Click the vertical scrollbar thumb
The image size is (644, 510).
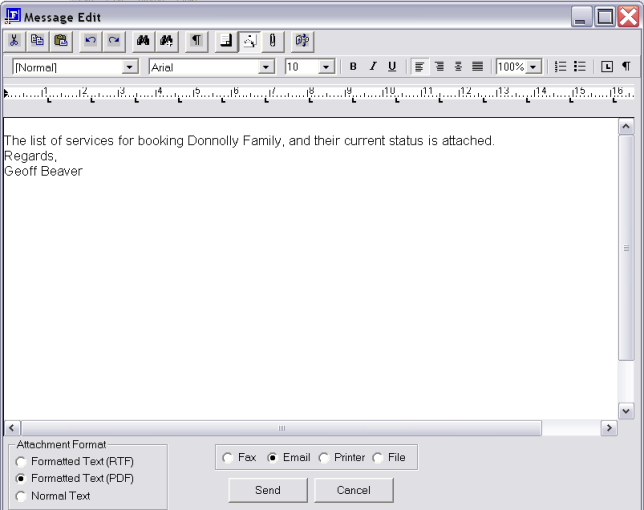[x=626, y=248]
